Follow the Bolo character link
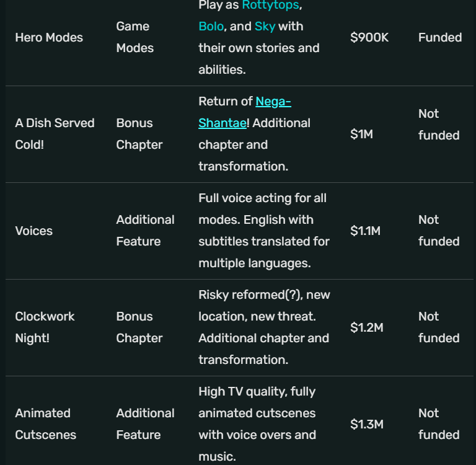This screenshot has height=465, width=476. tap(211, 27)
